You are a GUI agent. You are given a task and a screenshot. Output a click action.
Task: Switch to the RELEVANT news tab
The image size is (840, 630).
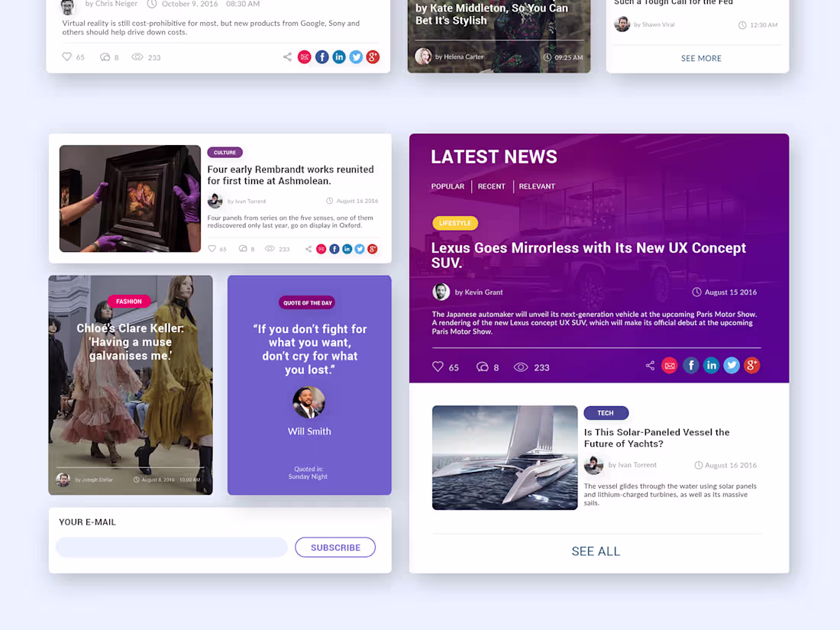coord(537,186)
